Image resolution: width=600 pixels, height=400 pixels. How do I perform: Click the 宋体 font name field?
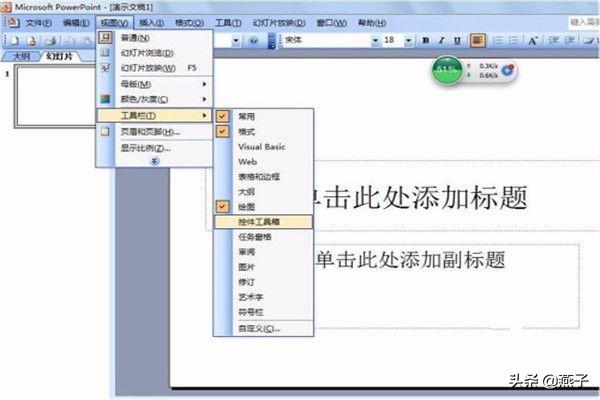327,40
